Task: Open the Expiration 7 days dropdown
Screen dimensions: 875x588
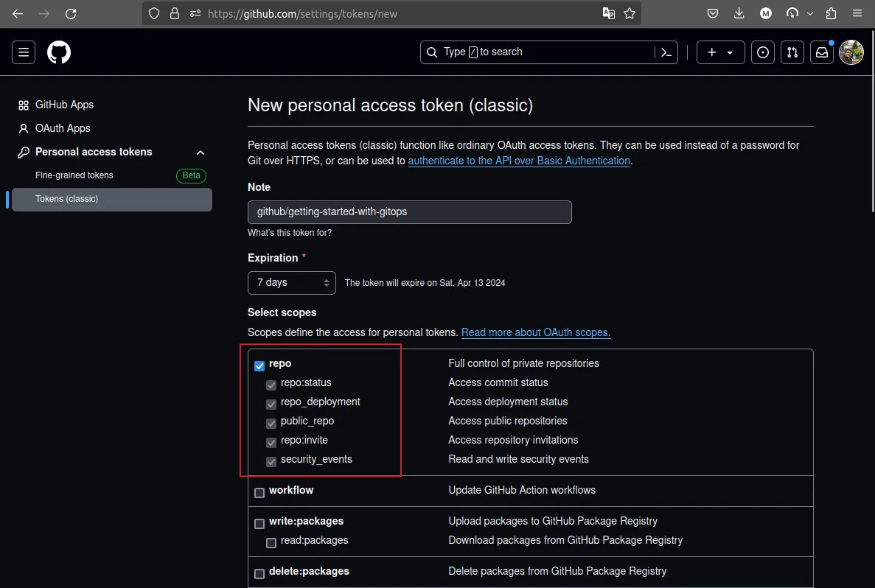Action: 292,283
